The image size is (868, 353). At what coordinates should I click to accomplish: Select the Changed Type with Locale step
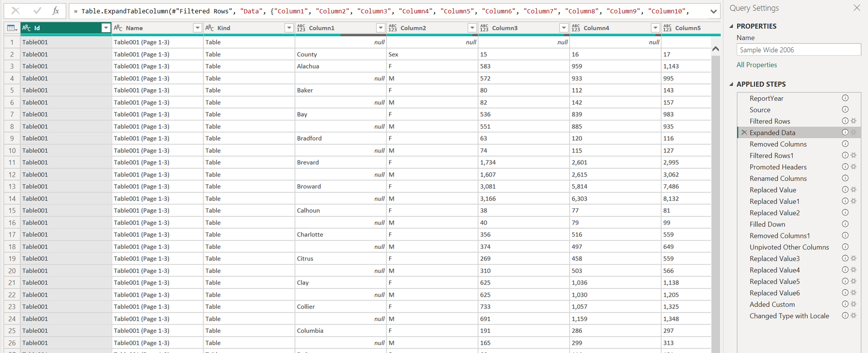coord(789,316)
